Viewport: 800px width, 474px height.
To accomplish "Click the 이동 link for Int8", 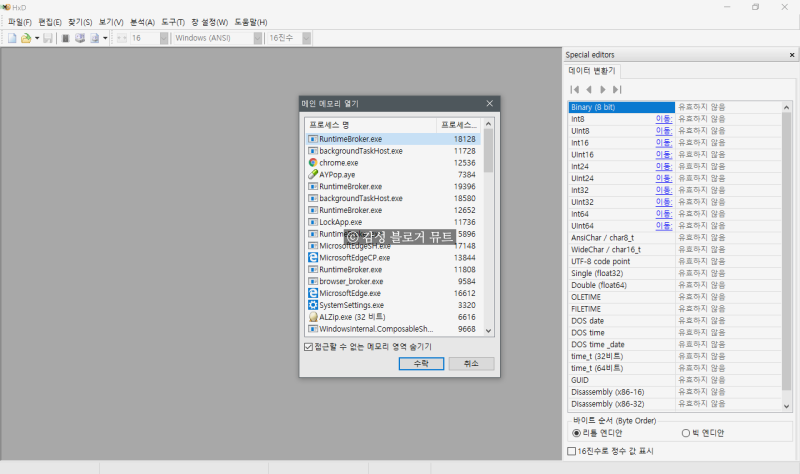I will (x=664, y=119).
